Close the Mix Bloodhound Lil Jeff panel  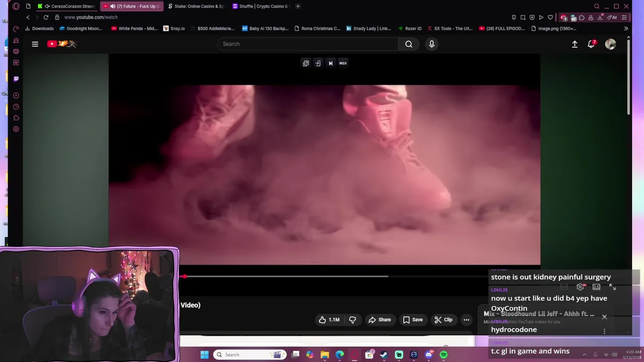tap(604, 317)
